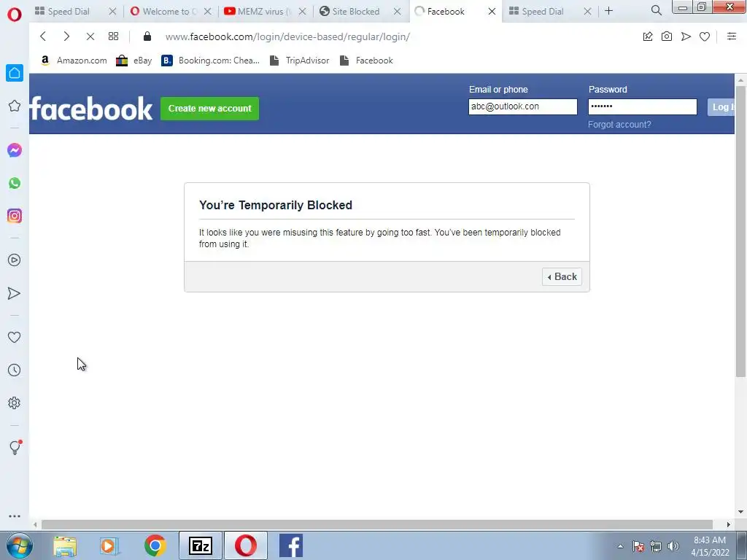Click the address bar URL

(x=287, y=36)
